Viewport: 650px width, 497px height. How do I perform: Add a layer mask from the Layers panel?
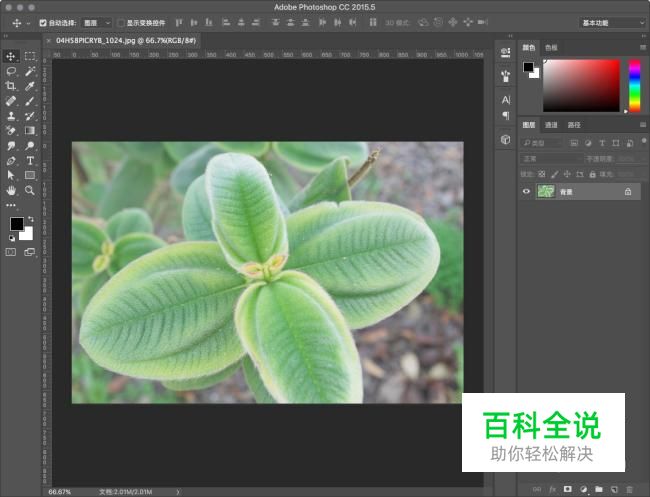(x=567, y=489)
